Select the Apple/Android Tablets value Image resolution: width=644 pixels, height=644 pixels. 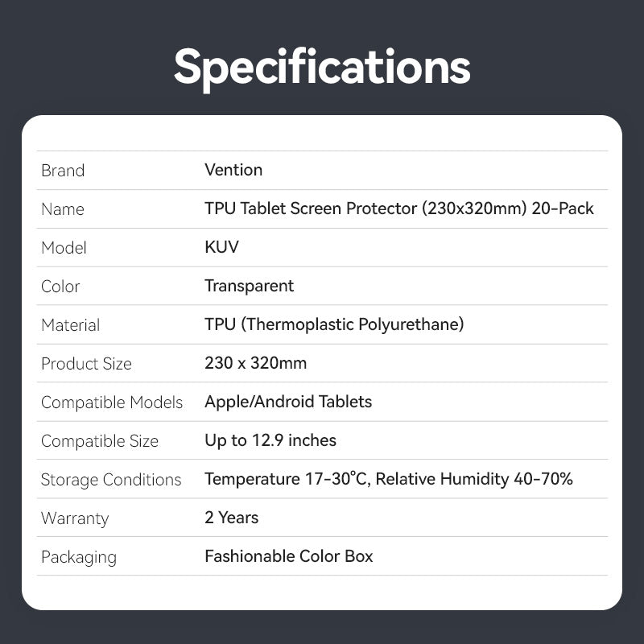point(288,402)
